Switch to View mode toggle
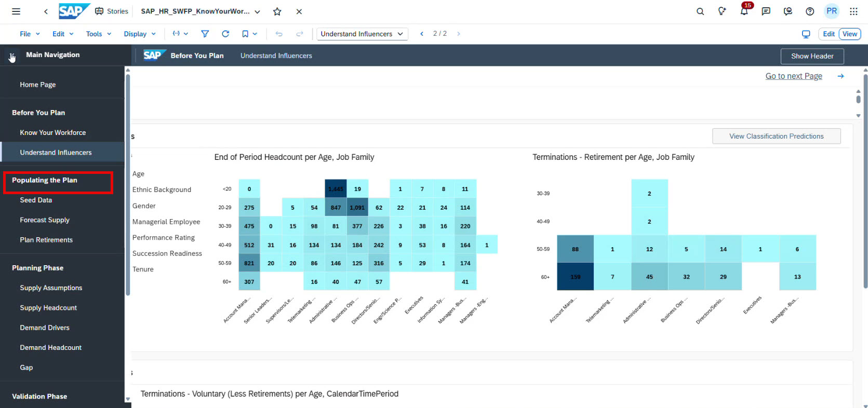This screenshot has width=868, height=408. tap(850, 34)
